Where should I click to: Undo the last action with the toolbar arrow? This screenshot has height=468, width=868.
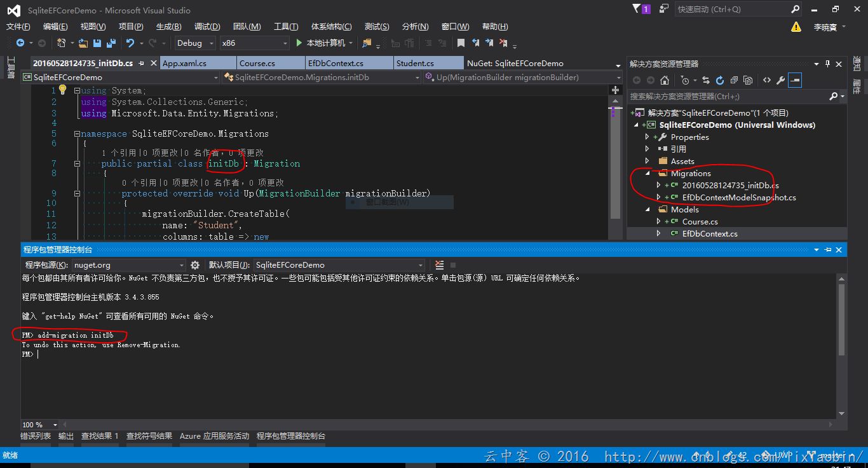(x=130, y=43)
